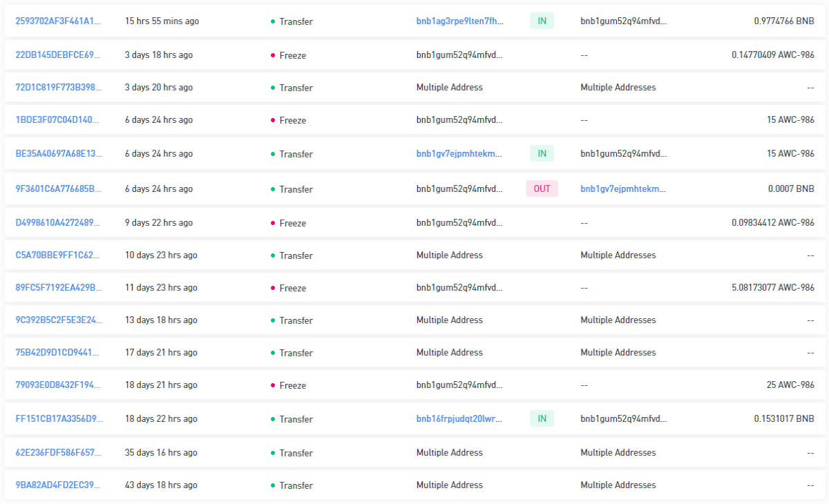This screenshot has height=504, width=829.
Task: Click amount 0.0007 BNB
Action: [791, 189]
